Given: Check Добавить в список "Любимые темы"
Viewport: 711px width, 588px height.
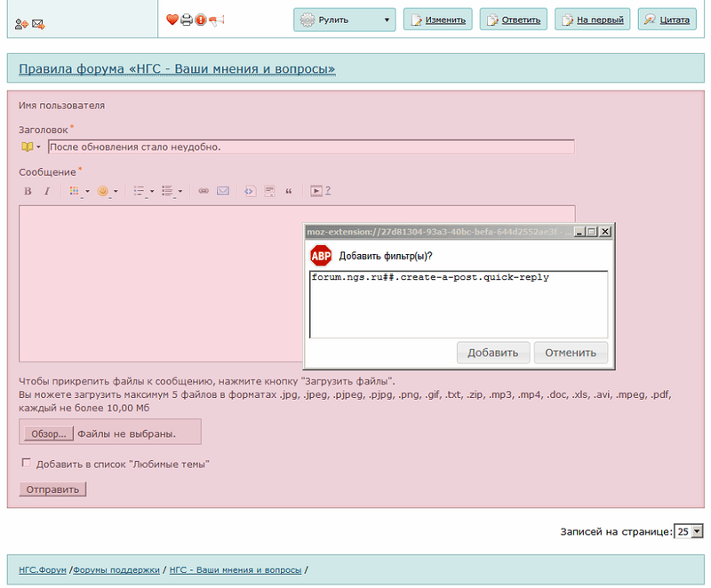Looking at the screenshot, I should [27, 463].
